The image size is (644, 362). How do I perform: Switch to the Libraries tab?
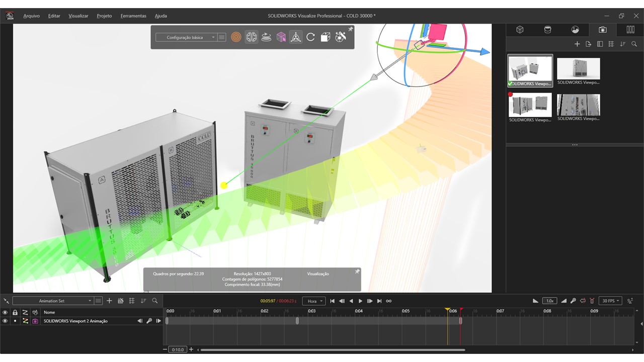pos(630,30)
